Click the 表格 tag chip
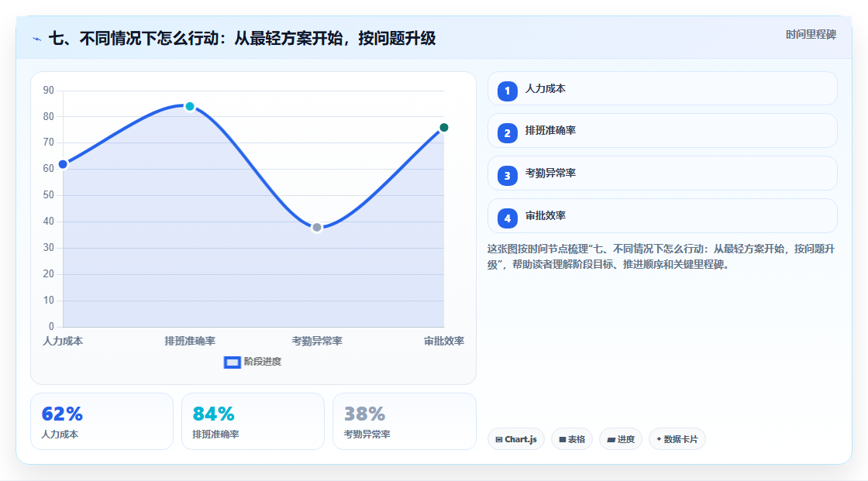The image size is (868, 481). (x=572, y=439)
